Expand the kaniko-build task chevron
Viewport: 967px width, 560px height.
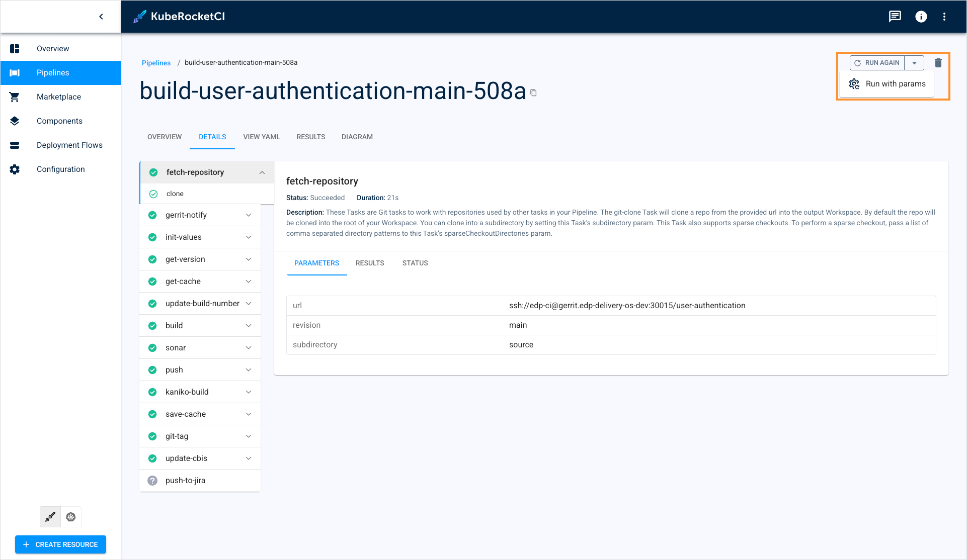[249, 392]
